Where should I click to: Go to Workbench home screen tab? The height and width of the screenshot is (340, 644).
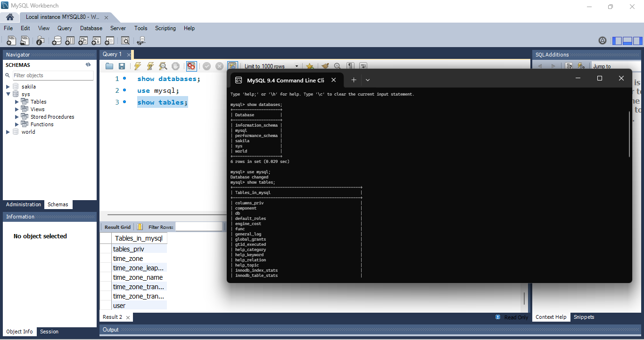10,17
